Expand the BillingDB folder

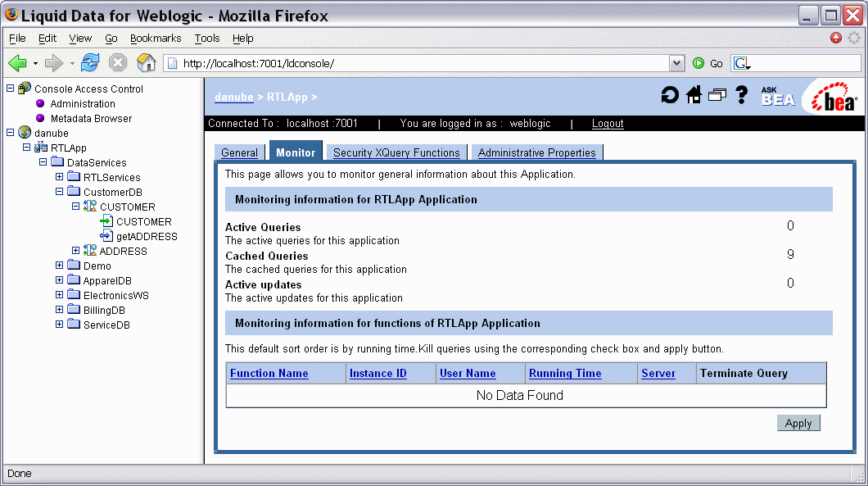pos(59,310)
